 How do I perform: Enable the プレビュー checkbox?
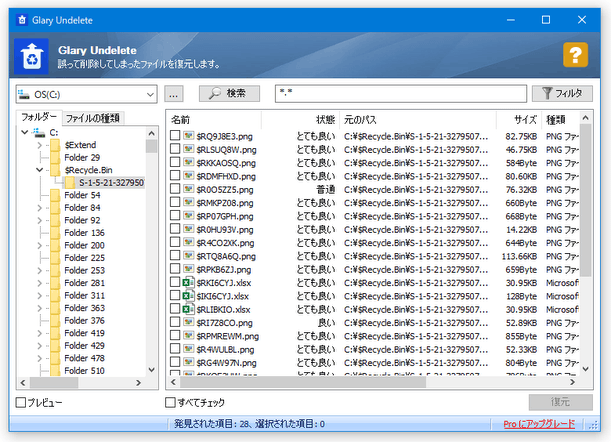click(x=21, y=403)
